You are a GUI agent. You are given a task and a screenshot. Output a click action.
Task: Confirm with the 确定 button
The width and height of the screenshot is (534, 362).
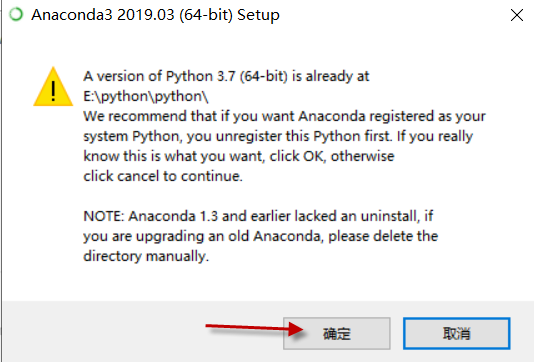[336, 333]
